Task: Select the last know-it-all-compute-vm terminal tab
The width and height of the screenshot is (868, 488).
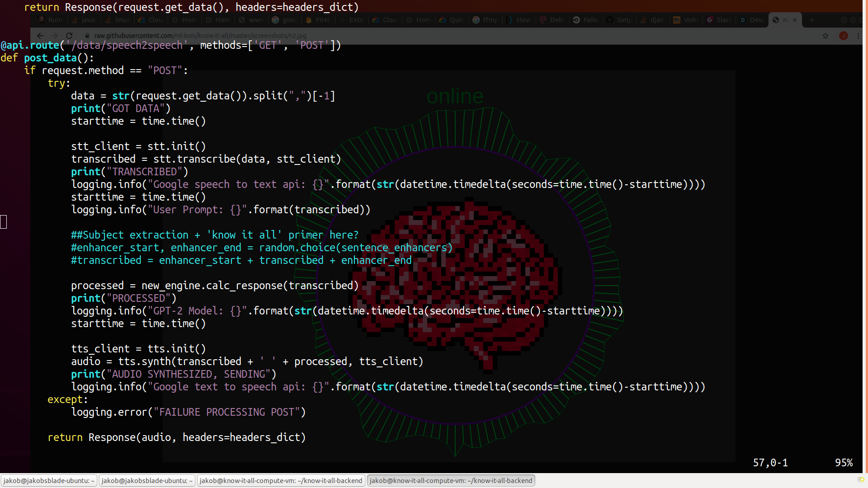Action: (x=451, y=480)
